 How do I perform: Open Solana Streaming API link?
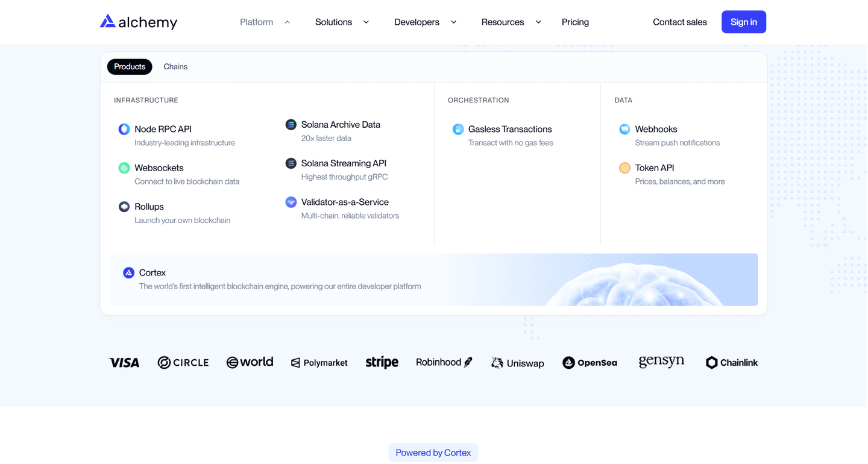tap(344, 163)
